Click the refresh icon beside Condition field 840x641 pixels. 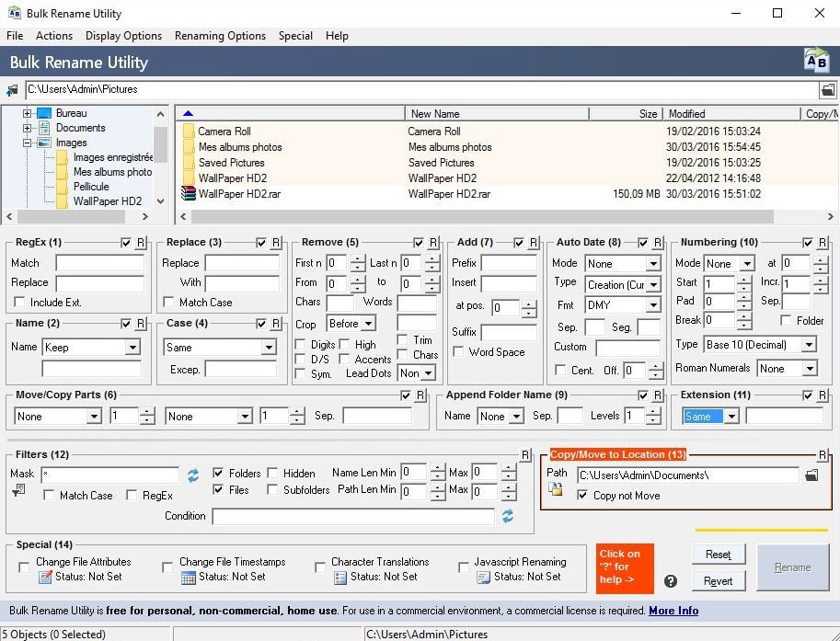(507, 517)
